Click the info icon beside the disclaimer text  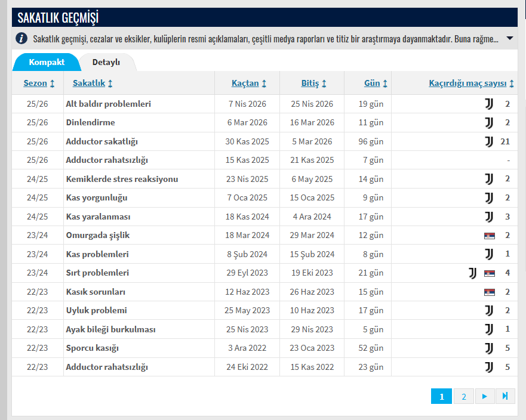tap(21, 39)
